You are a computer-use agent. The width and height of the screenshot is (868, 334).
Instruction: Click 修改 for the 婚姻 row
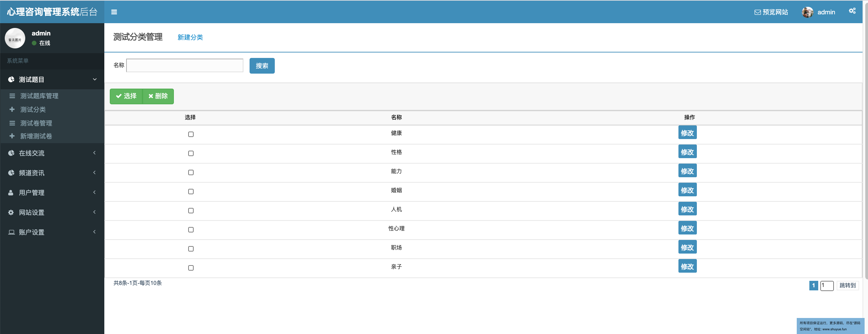click(687, 190)
